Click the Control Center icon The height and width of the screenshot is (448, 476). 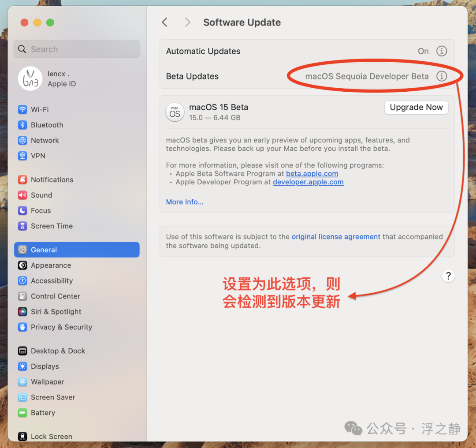tap(22, 296)
